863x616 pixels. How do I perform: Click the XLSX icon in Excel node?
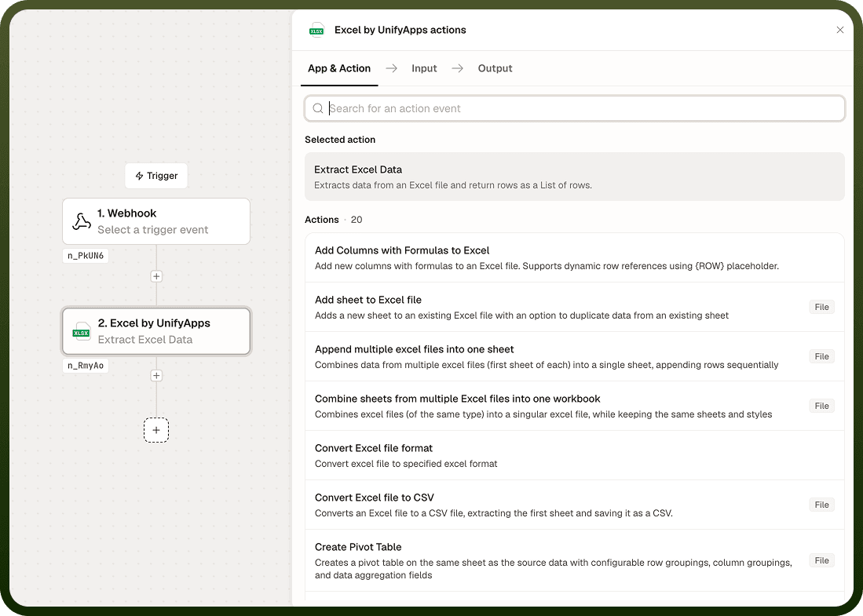(82, 332)
